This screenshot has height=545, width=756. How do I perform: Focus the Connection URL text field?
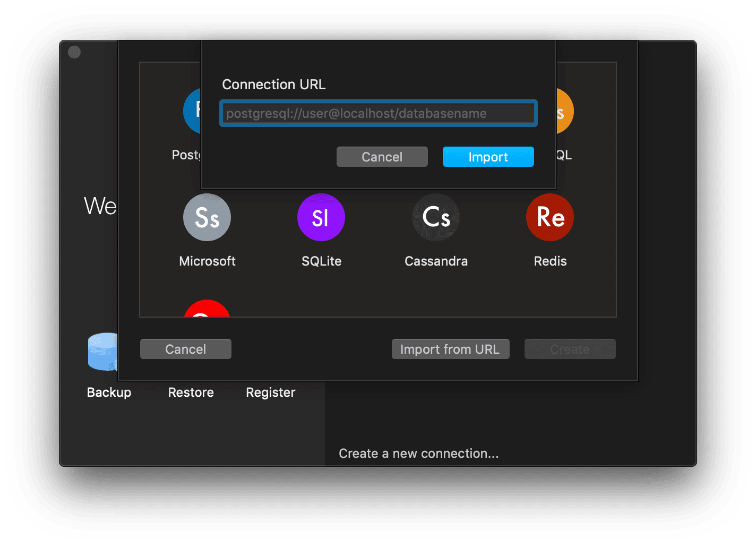click(x=379, y=113)
